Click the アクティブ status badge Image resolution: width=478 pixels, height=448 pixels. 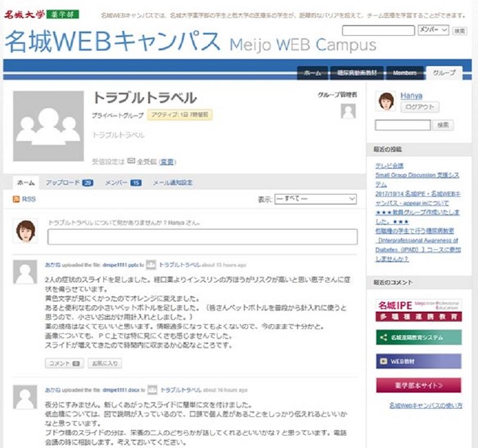(x=180, y=115)
